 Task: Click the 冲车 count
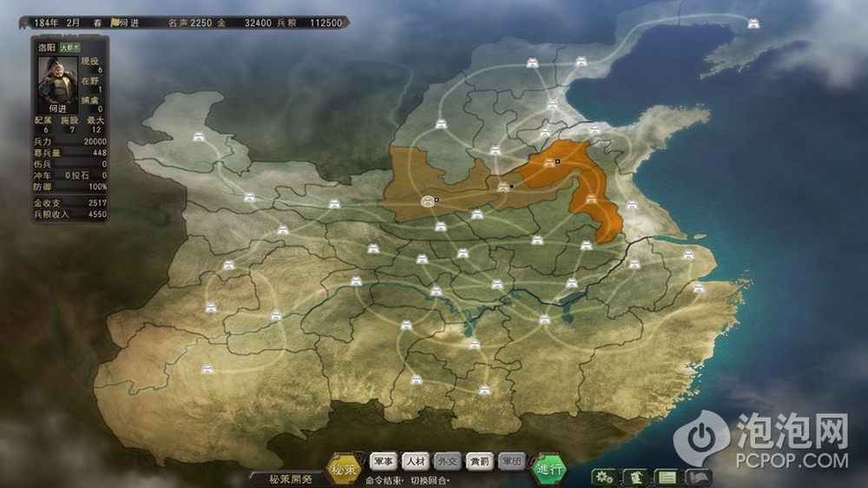pyautogui.click(x=51, y=175)
